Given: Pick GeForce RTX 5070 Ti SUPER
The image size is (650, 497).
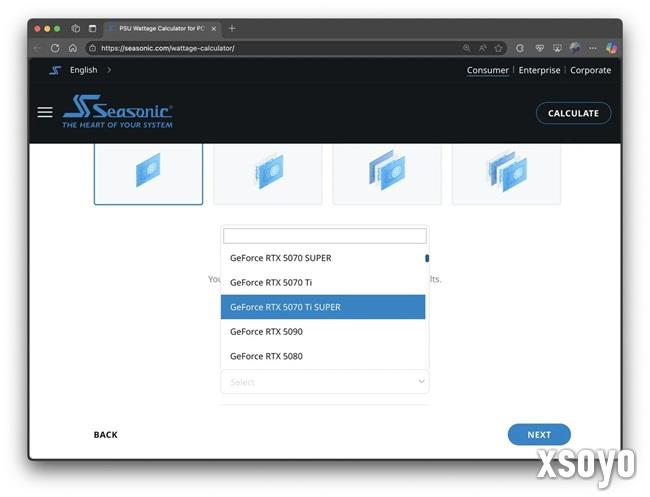Looking at the screenshot, I should click(322, 307).
